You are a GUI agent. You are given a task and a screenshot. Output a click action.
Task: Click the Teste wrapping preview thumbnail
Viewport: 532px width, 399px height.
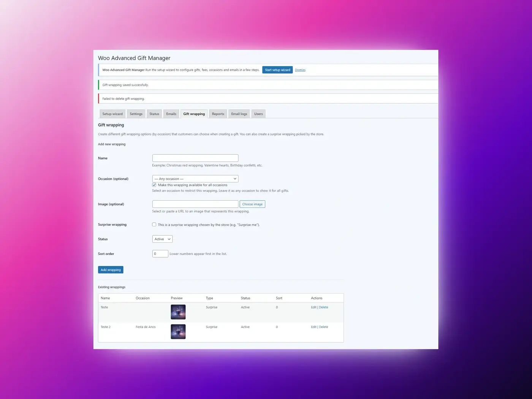pyautogui.click(x=178, y=312)
